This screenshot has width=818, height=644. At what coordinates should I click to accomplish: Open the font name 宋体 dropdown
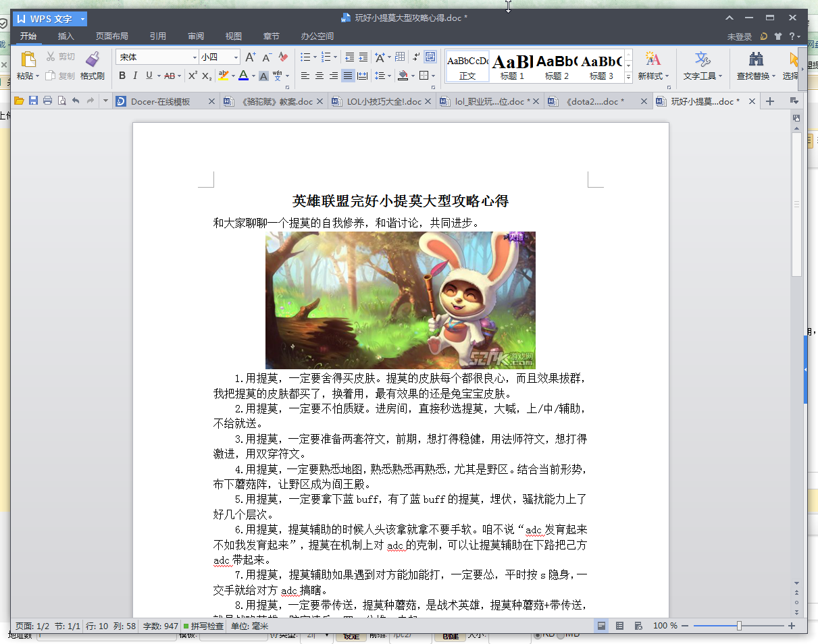pos(195,57)
